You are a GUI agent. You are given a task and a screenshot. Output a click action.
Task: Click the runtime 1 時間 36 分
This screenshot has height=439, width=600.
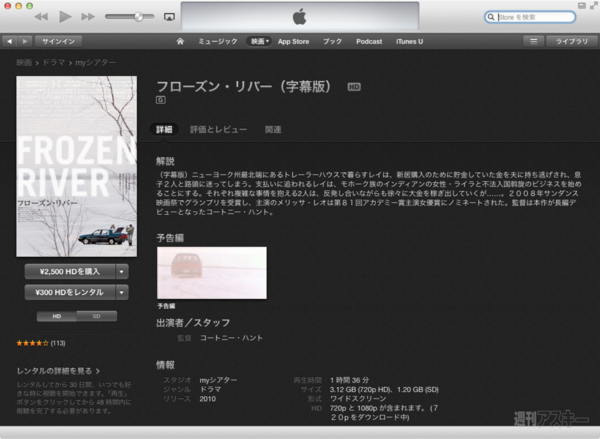(350, 380)
